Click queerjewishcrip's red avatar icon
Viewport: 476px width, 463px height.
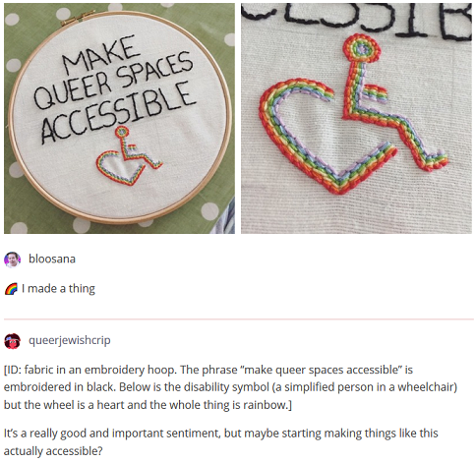[13, 341]
